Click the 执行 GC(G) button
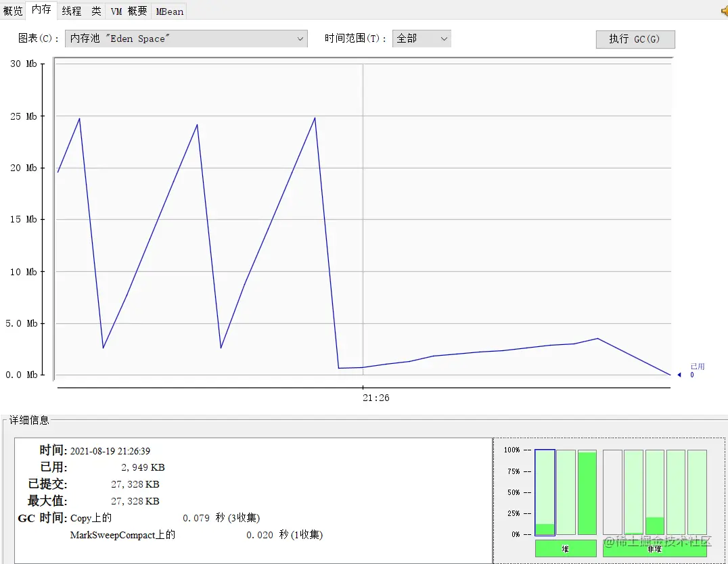This screenshot has height=564, width=728. pos(635,39)
